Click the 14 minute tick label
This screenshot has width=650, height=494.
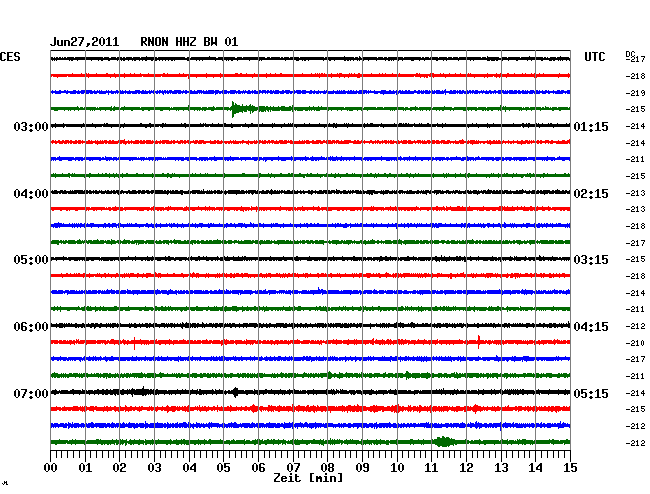[x=535, y=467]
